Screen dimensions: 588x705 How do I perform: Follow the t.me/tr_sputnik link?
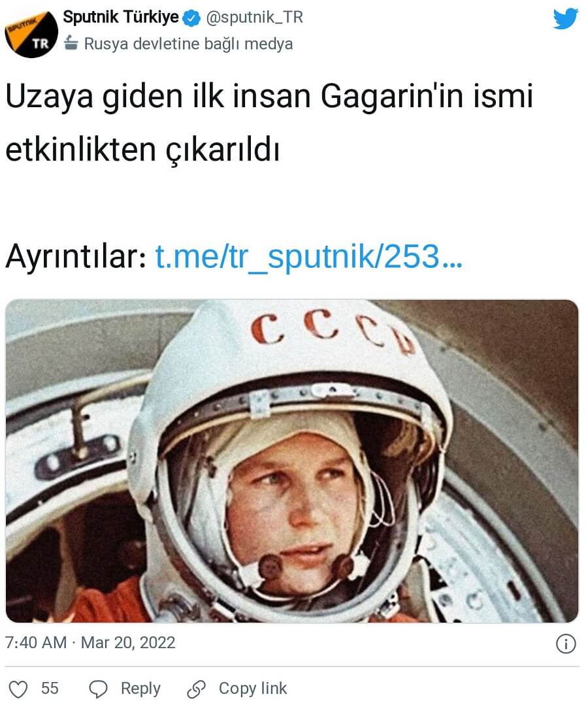click(309, 257)
